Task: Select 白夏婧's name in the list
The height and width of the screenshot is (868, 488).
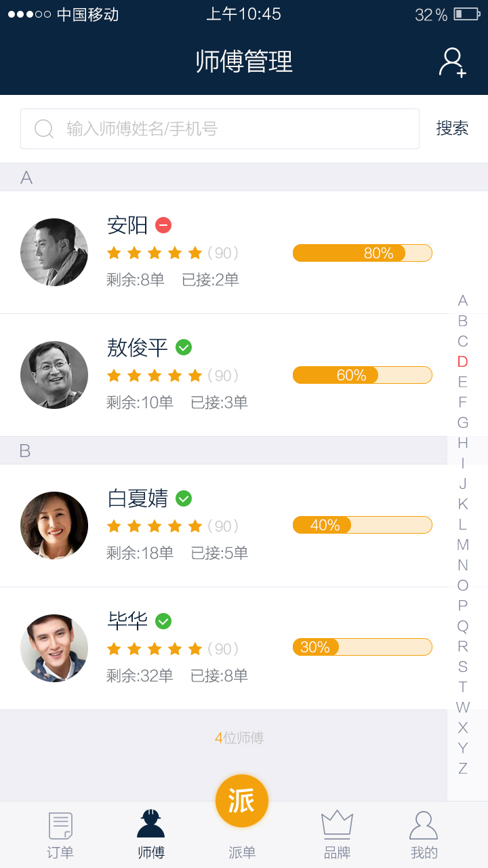Action: (138, 498)
